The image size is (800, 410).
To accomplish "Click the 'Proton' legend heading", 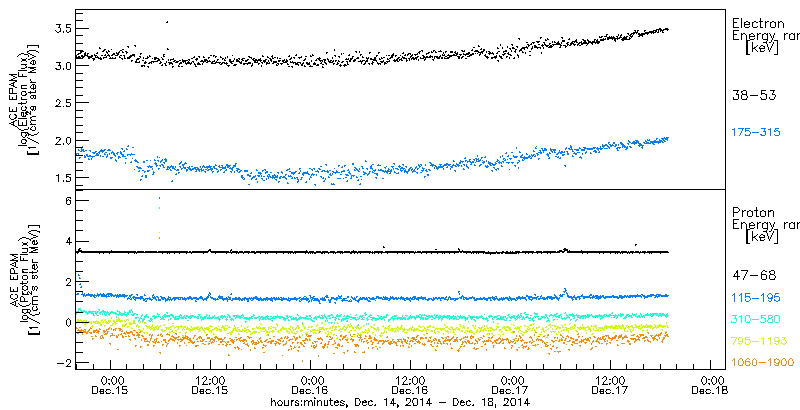I will (x=754, y=213).
